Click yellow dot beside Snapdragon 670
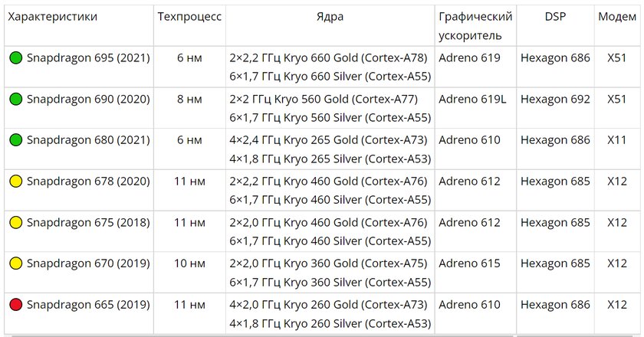This screenshot has height=337, width=644. coord(15,263)
